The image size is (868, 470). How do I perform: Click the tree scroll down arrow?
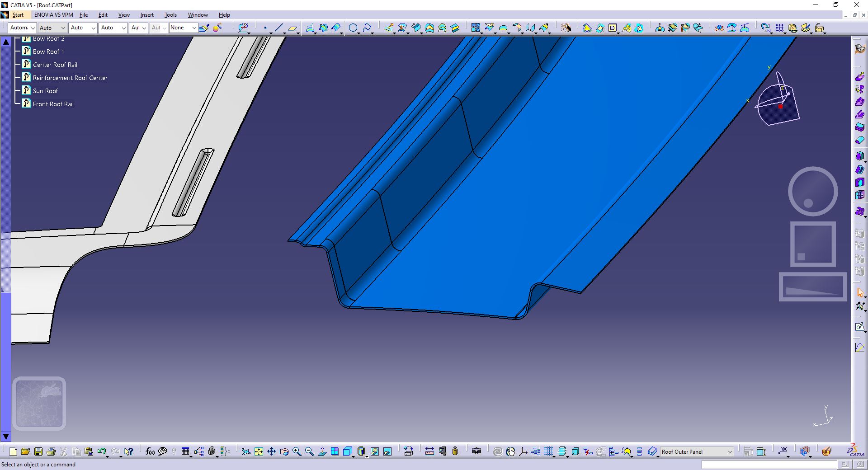(x=6, y=437)
